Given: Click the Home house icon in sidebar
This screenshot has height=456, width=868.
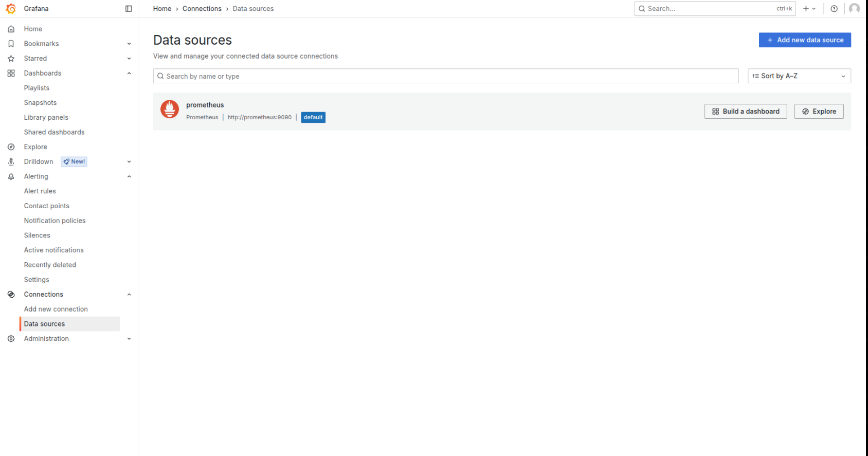Looking at the screenshot, I should [11, 29].
